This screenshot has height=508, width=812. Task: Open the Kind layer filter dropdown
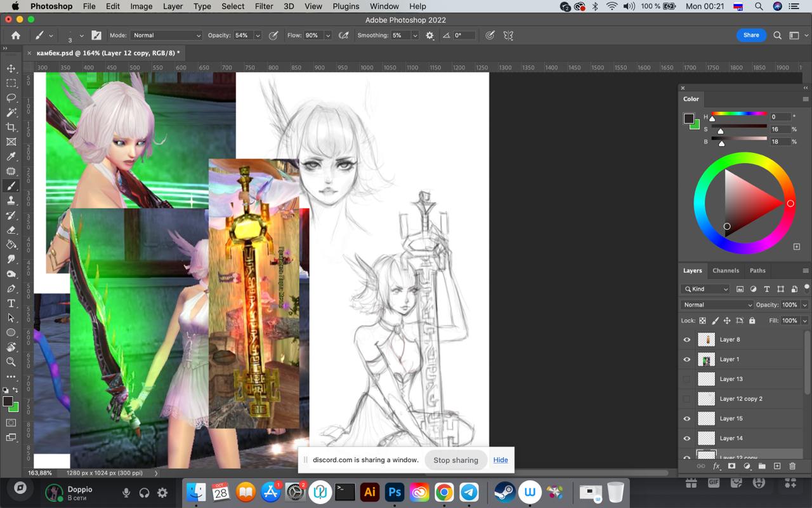point(706,289)
